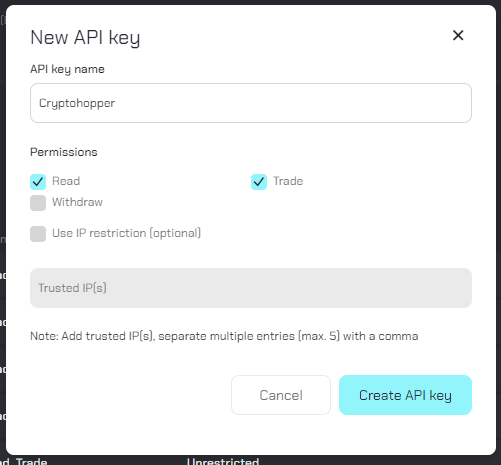Click the "New API key" dialog heading
The height and width of the screenshot is (465, 501).
[85, 37]
